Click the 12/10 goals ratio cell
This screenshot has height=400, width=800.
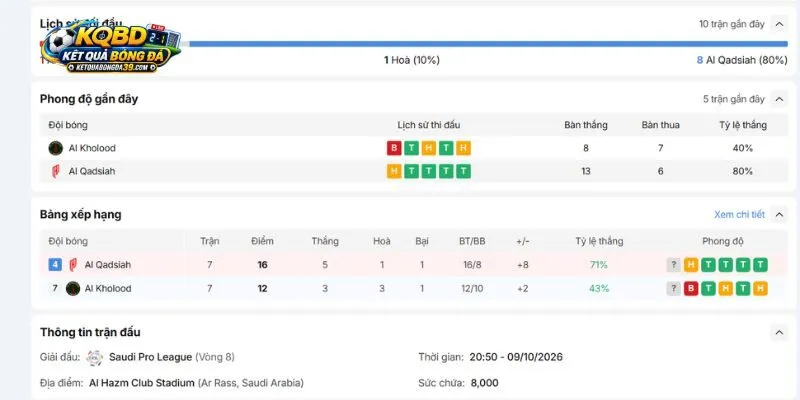pyautogui.click(x=472, y=288)
